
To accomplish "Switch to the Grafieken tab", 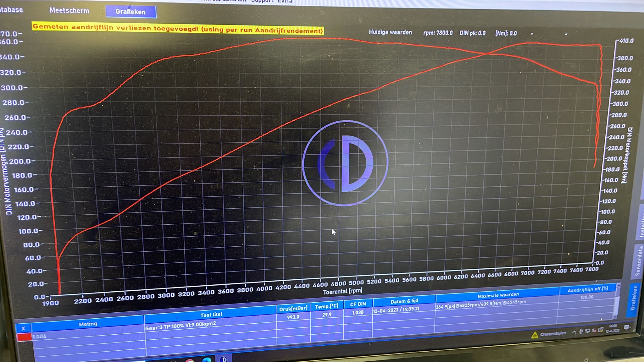I will coord(131,12).
